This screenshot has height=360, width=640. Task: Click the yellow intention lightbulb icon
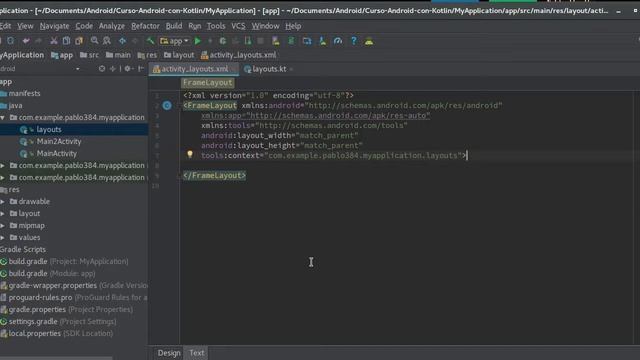pos(190,154)
